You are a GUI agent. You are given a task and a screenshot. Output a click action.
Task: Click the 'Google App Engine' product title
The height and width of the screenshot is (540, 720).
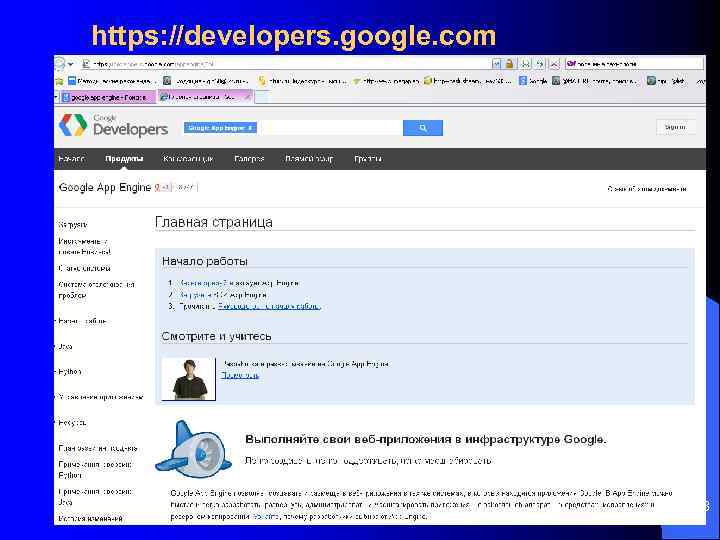pyautogui.click(x=105, y=187)
